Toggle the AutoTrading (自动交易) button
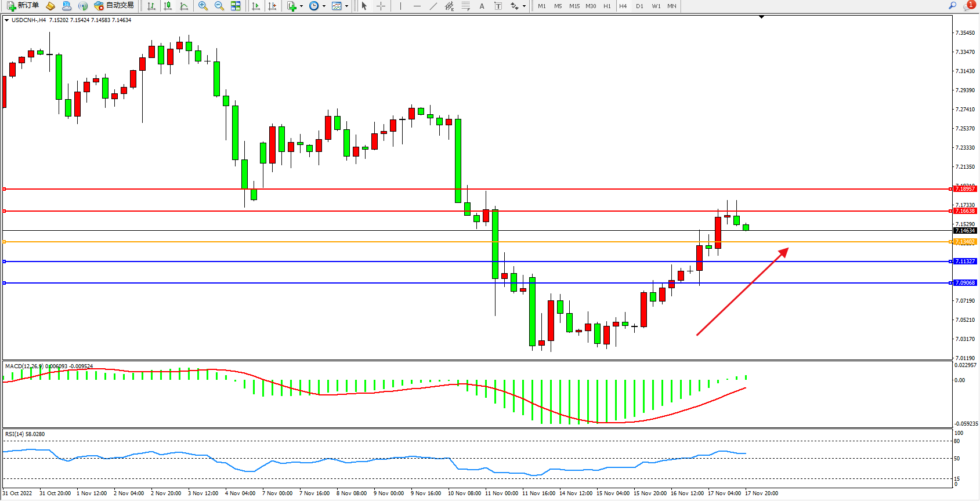980x501 pixels. [114, 6]
